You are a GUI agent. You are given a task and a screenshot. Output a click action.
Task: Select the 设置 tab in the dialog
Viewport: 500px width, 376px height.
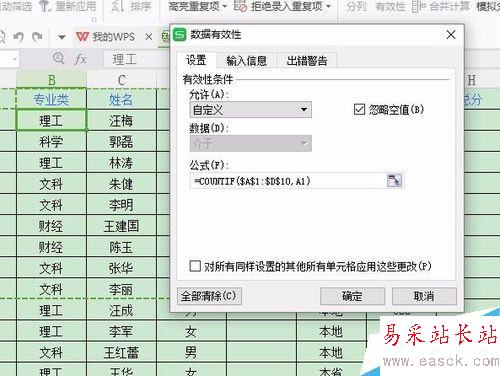pyautogui.click(x=196, y=61)
